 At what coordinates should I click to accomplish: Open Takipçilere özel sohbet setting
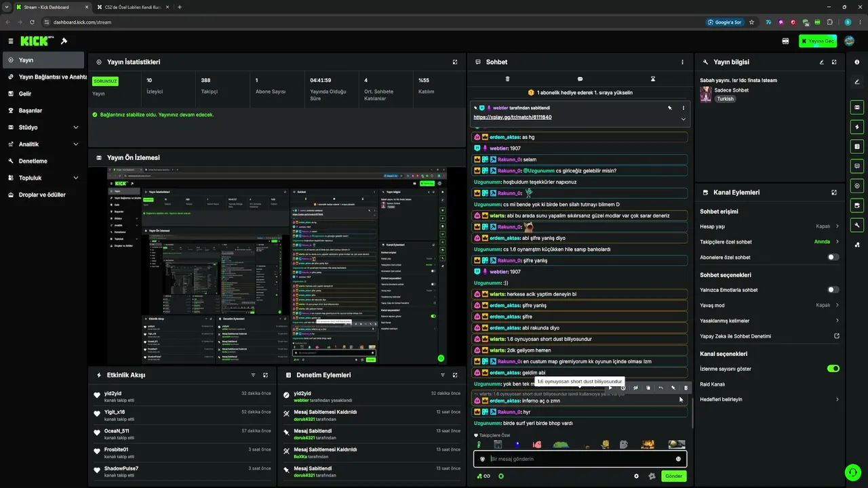pyautogui.click(x=770, y=242)
